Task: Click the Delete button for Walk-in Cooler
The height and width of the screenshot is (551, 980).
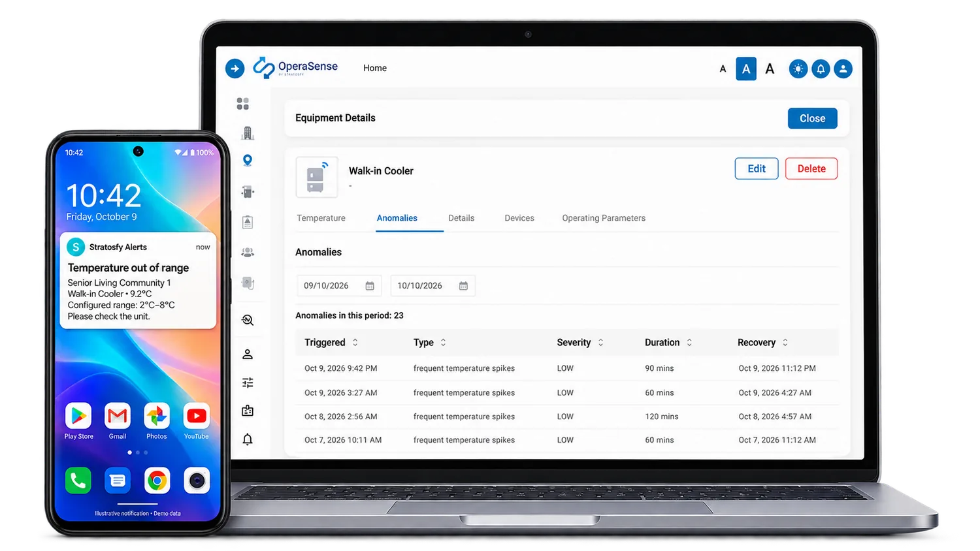Action: pos(811,168)
